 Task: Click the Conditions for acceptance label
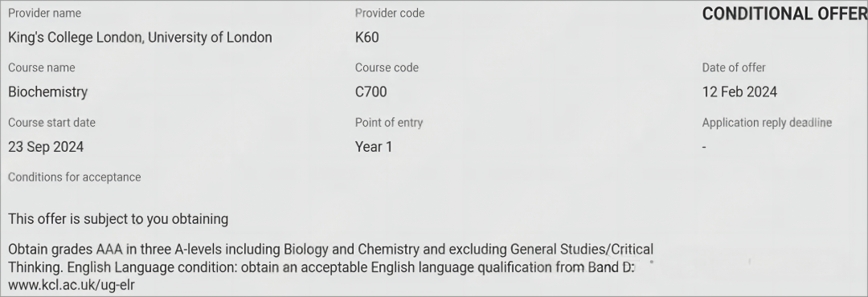[74, 177]
